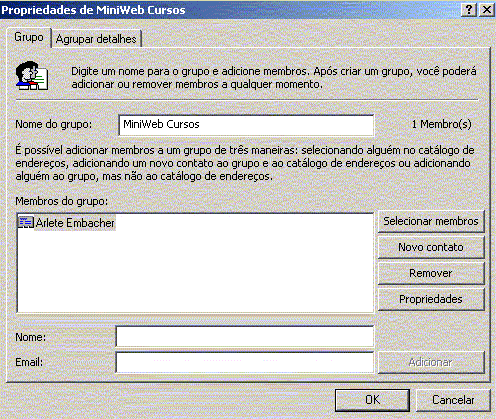Click the Remover button
Image resolution: width=496 pixels, height=419 pixels.
431,273
